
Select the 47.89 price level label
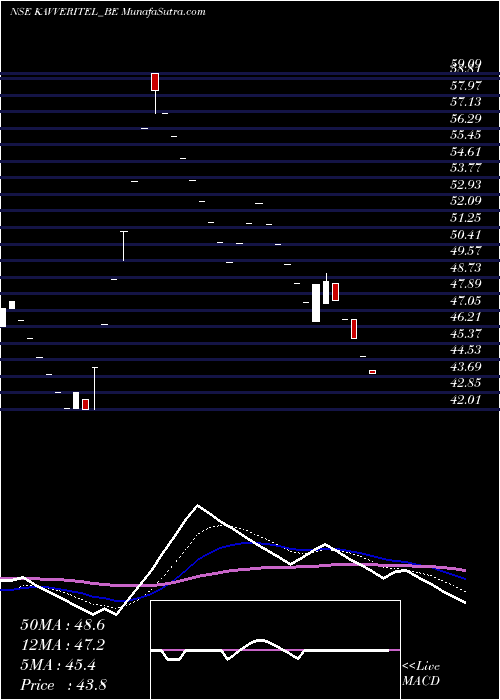(x=466, y=284)
